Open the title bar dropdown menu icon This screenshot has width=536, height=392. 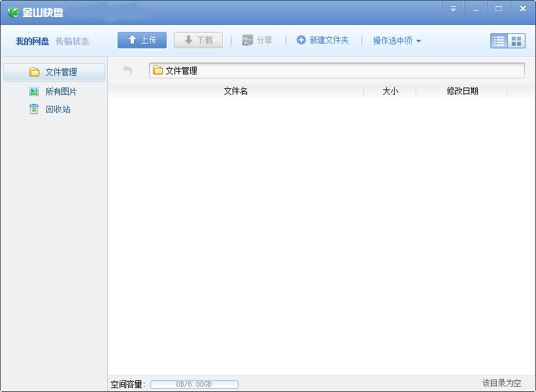tap(453, 9)
